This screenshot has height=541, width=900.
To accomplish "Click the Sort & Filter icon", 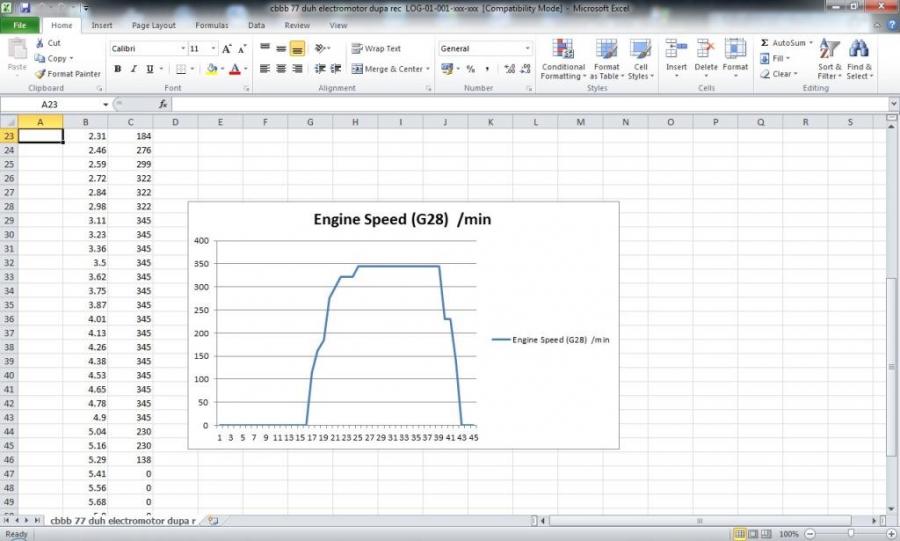I will pyautogui.click(x=829, y=50).
